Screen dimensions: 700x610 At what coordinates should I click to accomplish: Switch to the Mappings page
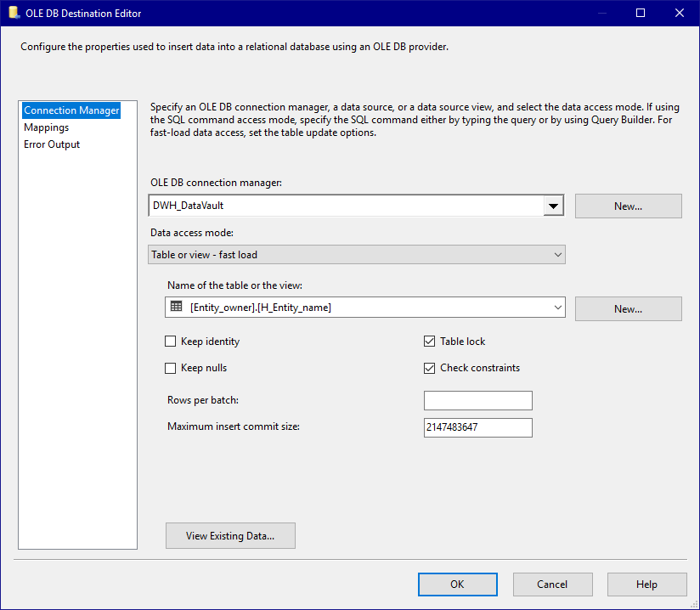[x=47, y=127]
